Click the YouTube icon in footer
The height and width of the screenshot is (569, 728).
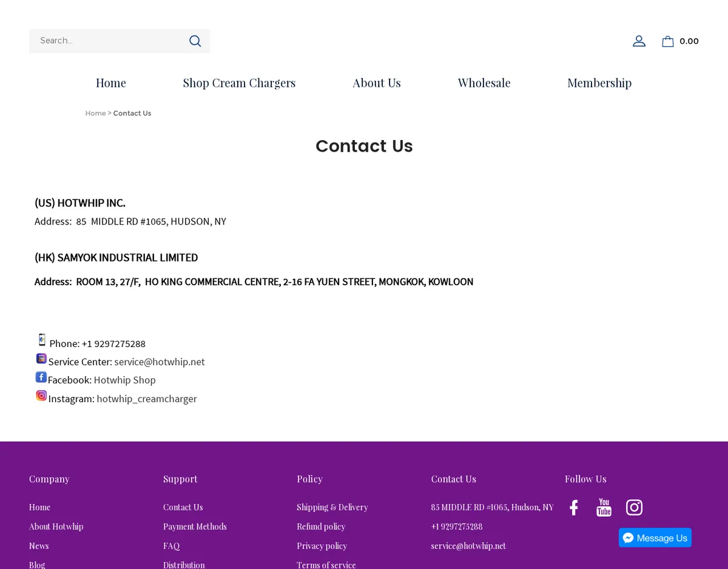pos(604,507)
